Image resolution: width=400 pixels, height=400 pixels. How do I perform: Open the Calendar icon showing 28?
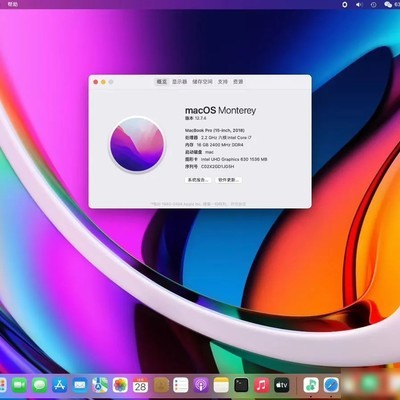[140, 385]
